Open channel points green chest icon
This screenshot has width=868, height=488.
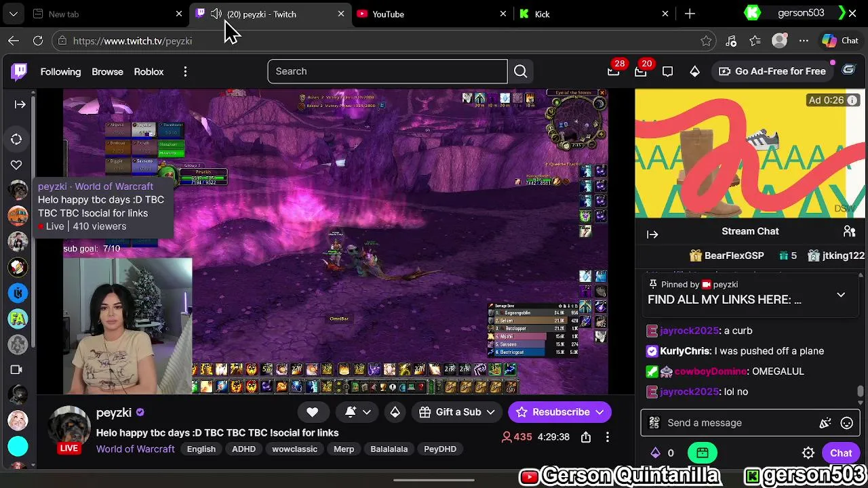click(702, 453)
